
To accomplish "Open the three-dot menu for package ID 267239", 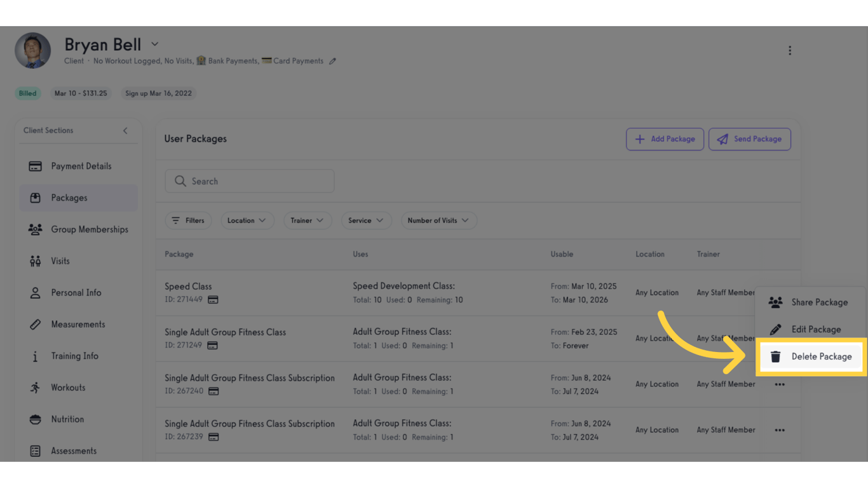I will point(780,430).
